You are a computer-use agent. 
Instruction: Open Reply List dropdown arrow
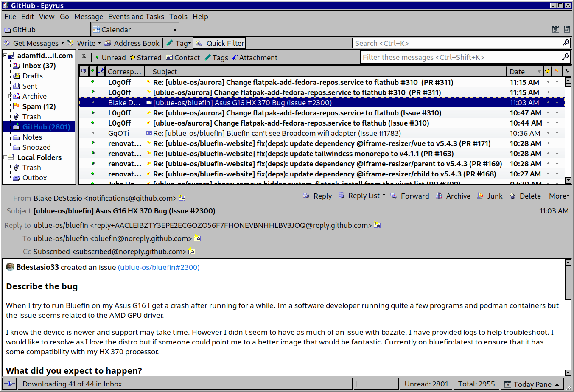tap(384, 195)
